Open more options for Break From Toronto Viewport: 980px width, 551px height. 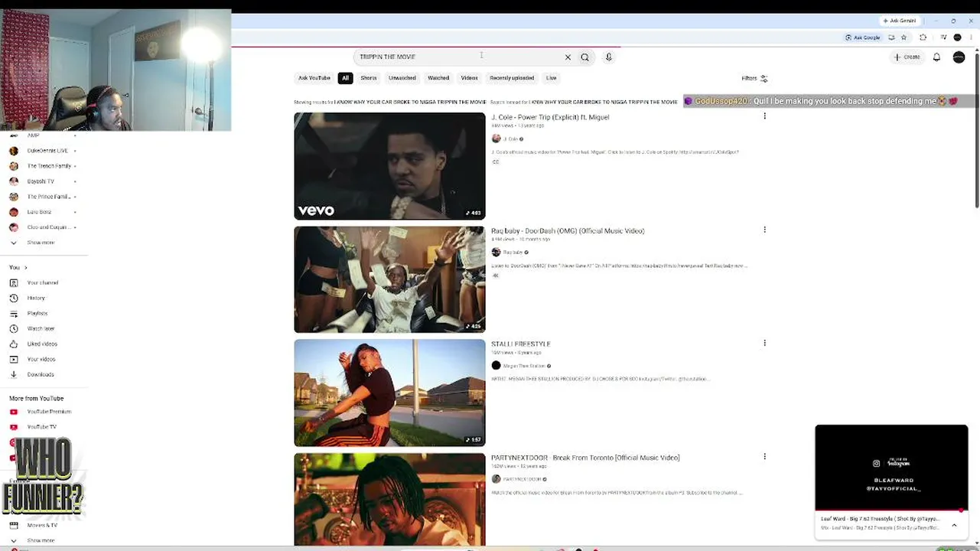(x=764, y=456)
